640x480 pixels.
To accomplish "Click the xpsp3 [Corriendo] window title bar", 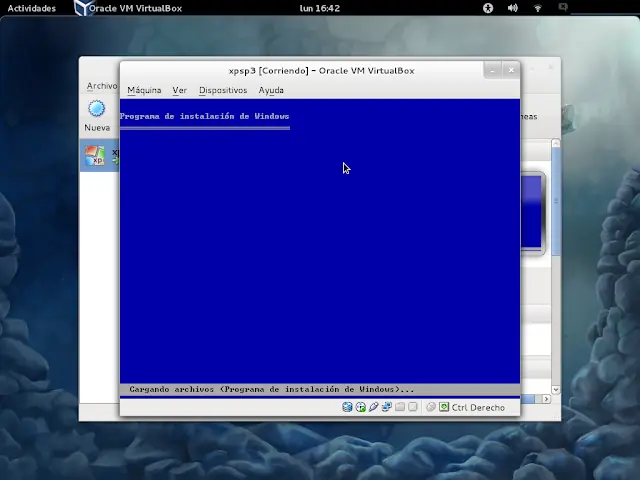I will coord(321,71).
